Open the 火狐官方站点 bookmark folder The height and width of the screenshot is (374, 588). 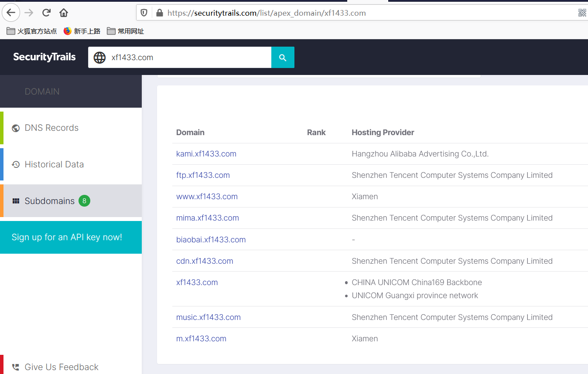pyautogui.click(x=32, y=31)
